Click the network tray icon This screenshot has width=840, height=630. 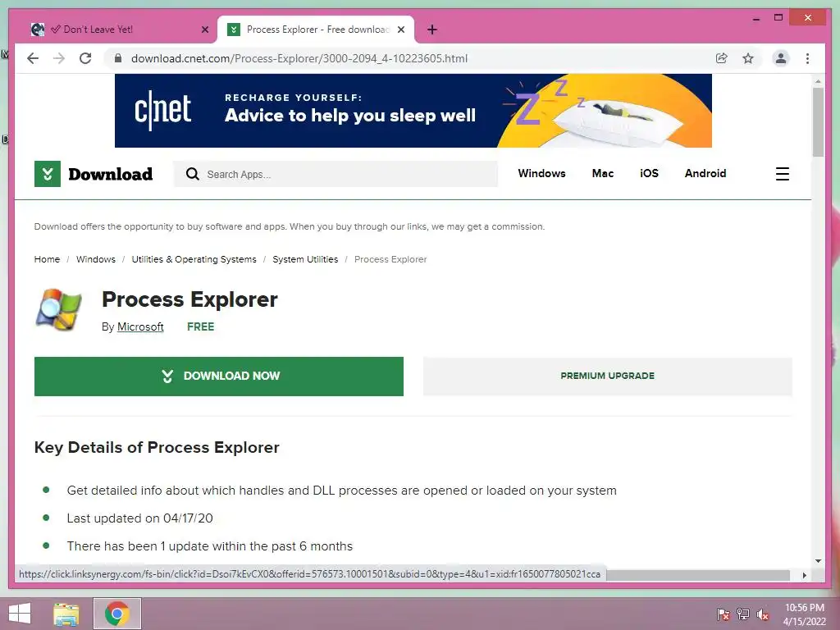point(742,614)
